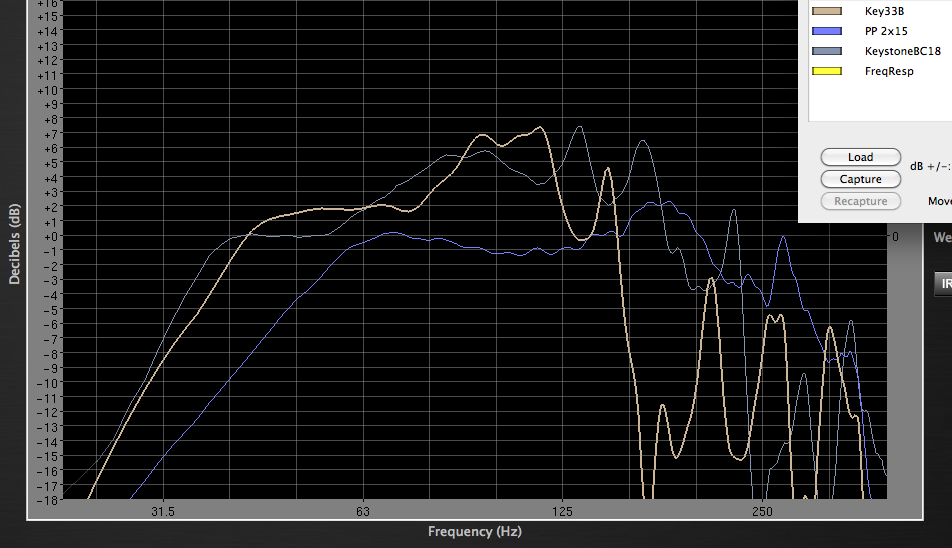Image resolution: width=952 pixels, height=548 pixels.
Task: Select the FreqResp yellow color swatch
Action: [827, 71]
